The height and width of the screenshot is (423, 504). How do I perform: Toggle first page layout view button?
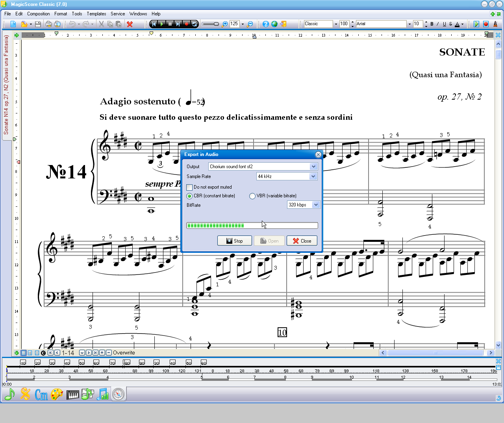24,353
